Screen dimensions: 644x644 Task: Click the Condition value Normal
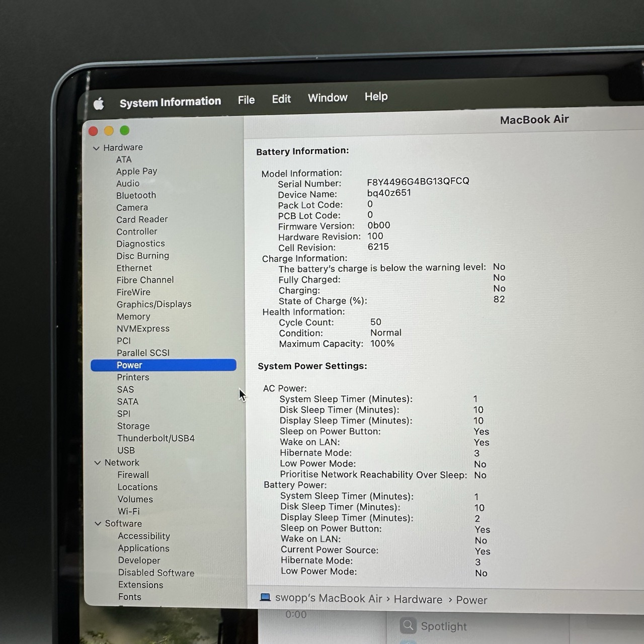click(386, 333)
